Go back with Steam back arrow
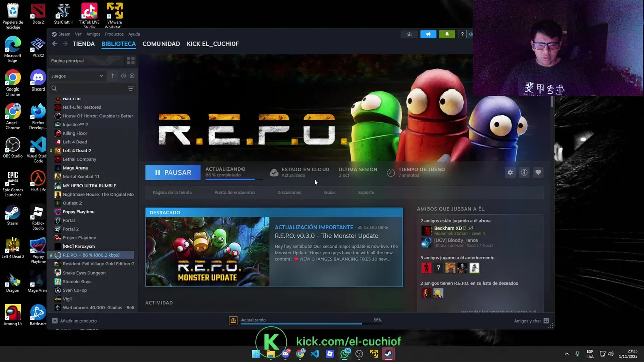Image resolution: width=644 pixels, height=362 pixels. [55, 44]
